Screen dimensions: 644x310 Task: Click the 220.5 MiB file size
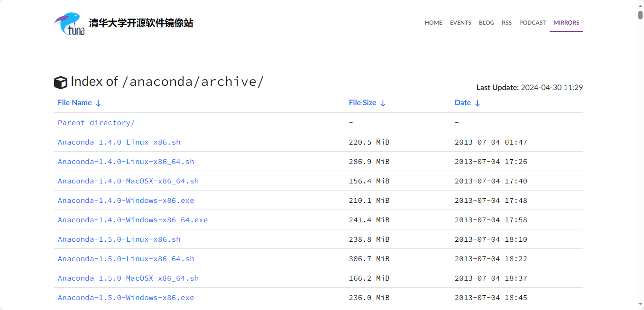tap(369, 142)
